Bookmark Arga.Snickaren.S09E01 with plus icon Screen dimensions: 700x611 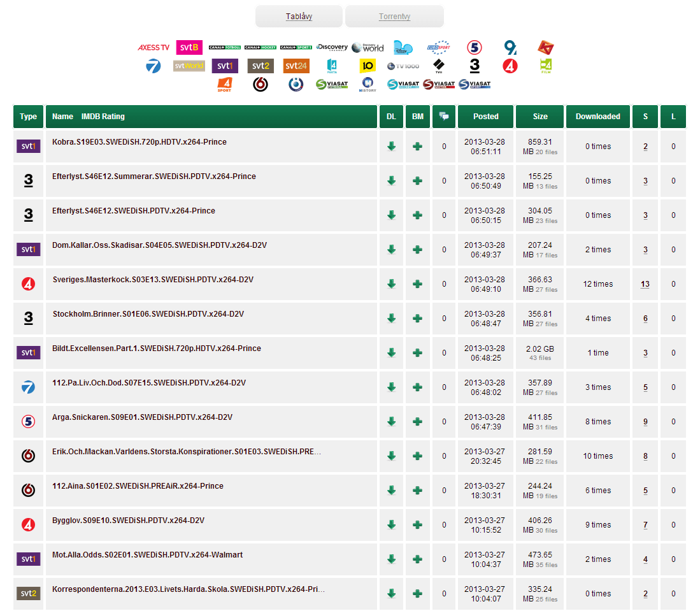[417, 422]
